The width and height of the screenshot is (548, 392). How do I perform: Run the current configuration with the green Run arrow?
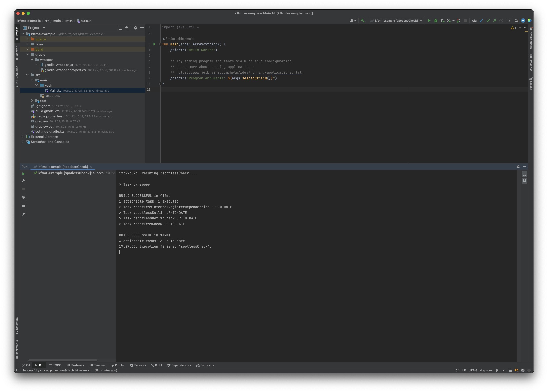pos(429,21)
